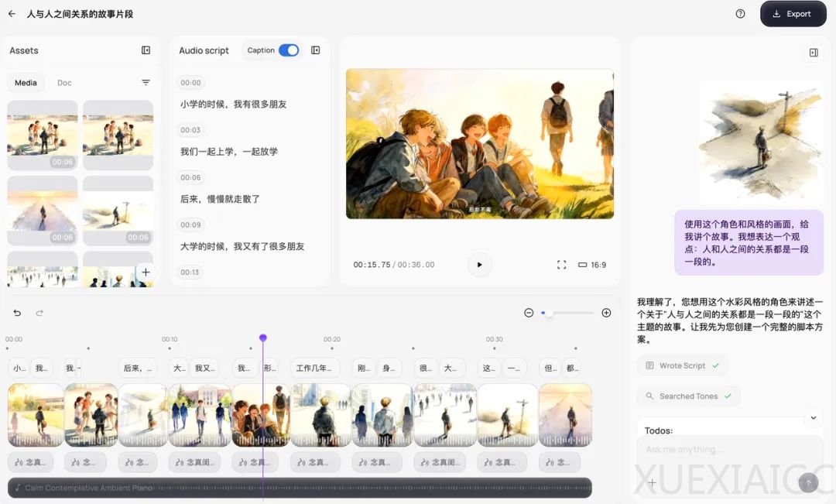The width and height of the screenshot is (836, 504).
Task: Enter fullscreen preview mode
Action: point(562,264)
